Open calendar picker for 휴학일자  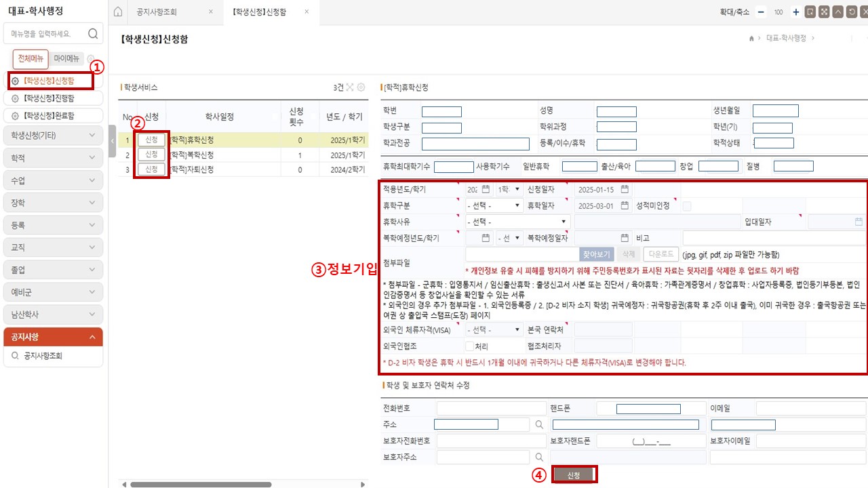[x=625, y=205]
